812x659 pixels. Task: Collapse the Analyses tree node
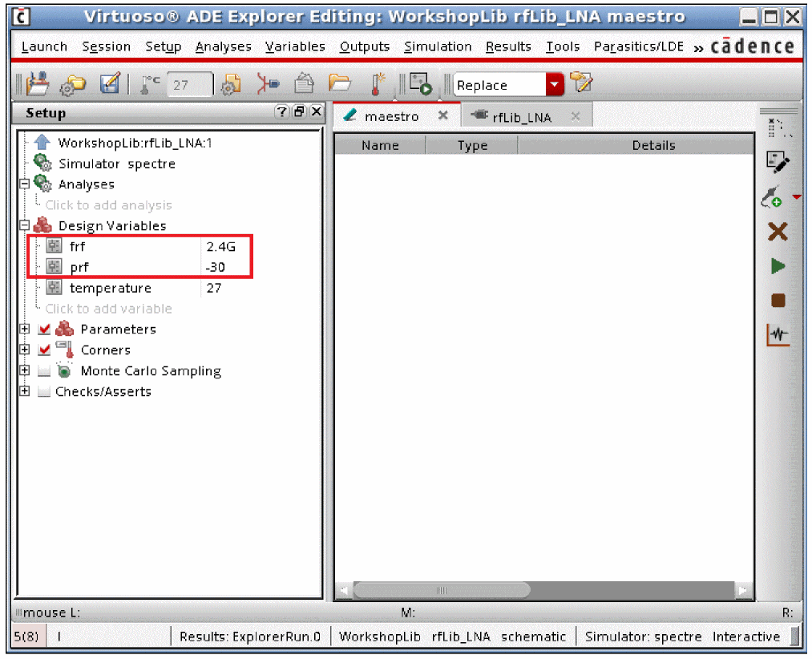(x=24, y=184)
